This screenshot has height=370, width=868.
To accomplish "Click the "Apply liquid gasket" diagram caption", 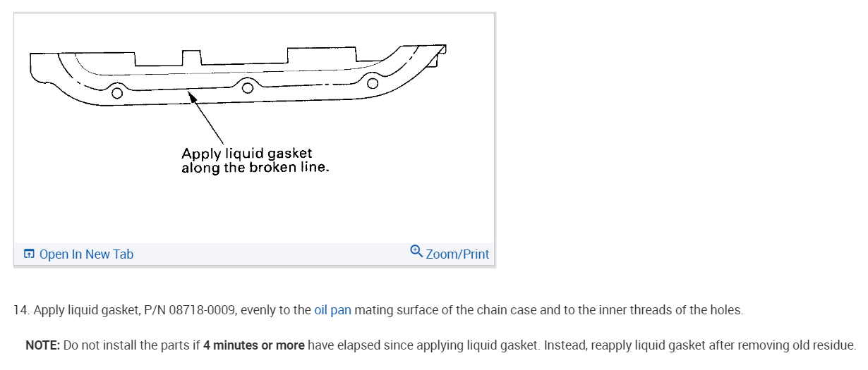I will click(246, 154).
